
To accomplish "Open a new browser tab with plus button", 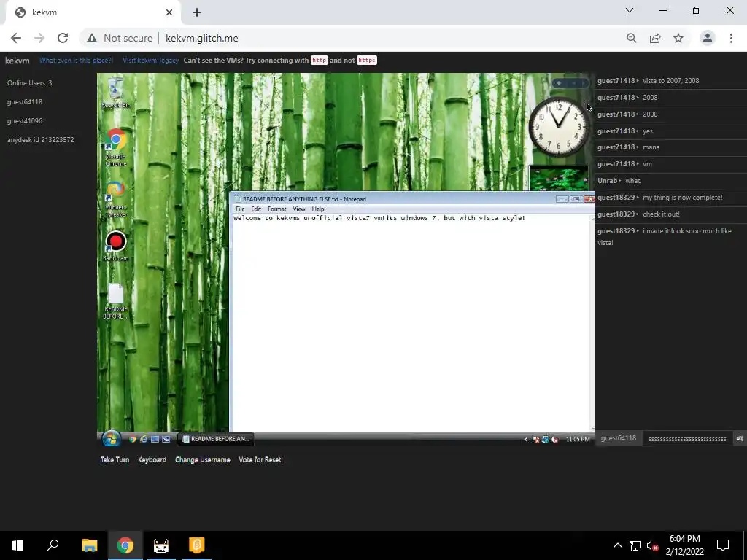I will pyautogui.click(x=197, y=12).
